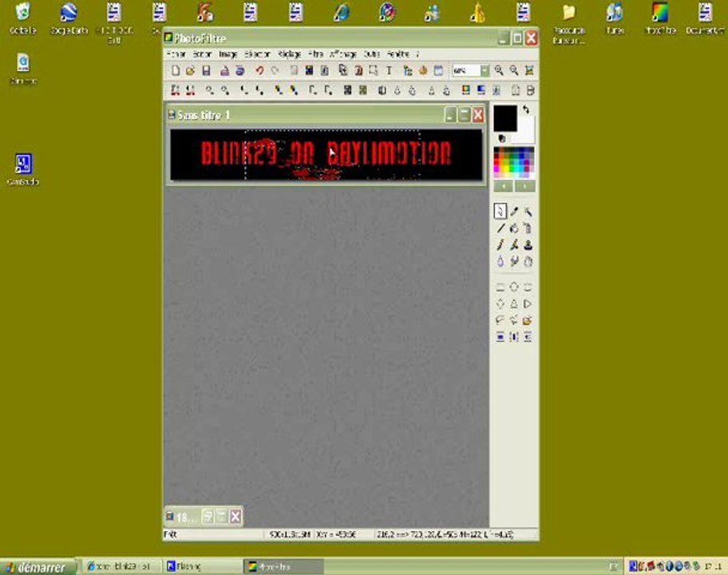Select the Blur drop tool
The image size is (728, 575).
[x=500, y=261]
